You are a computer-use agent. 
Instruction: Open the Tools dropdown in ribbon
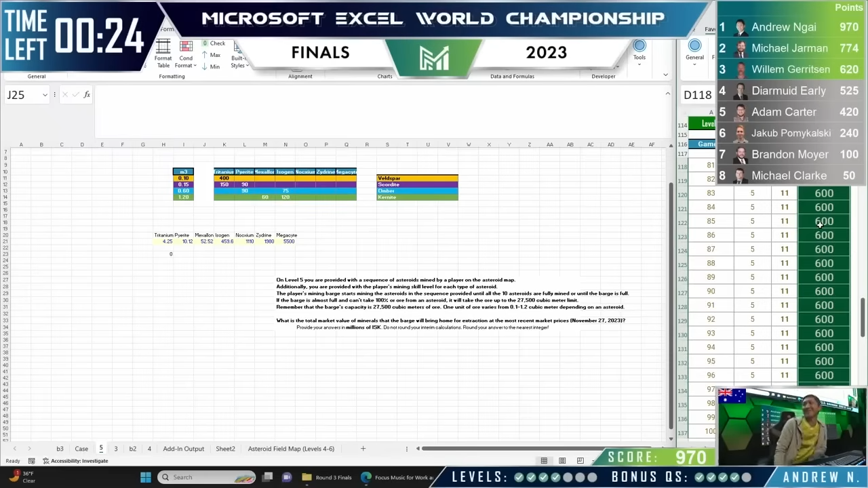[x=639, y=51]
